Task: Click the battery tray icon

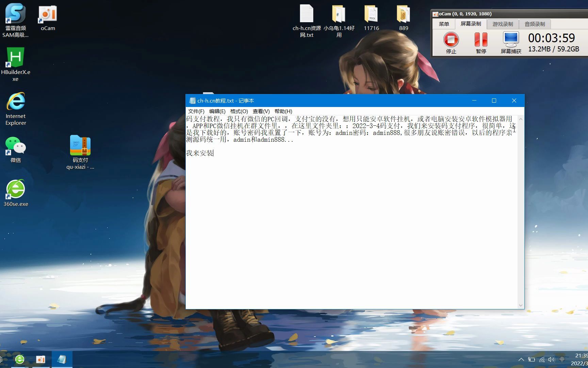Action: point(531,359)
